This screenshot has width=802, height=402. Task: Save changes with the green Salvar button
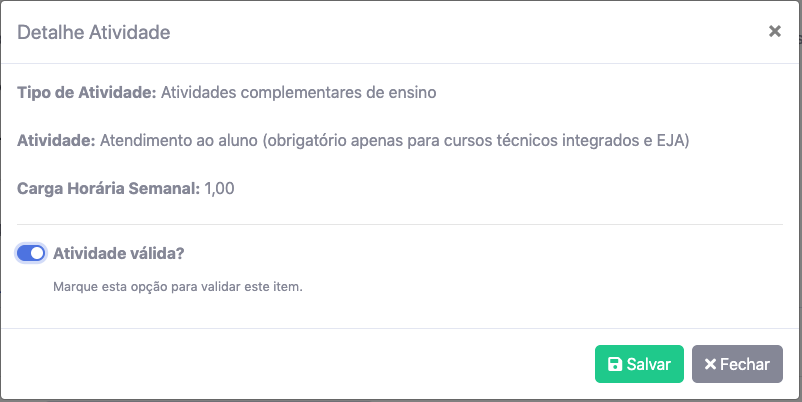[x=639, y=364]
